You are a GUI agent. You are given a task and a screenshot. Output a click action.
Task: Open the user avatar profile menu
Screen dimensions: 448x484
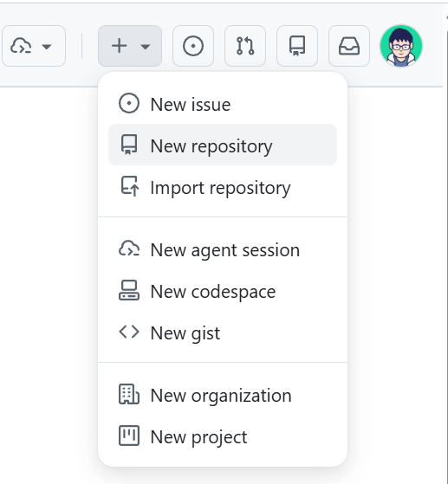[401, 46]
